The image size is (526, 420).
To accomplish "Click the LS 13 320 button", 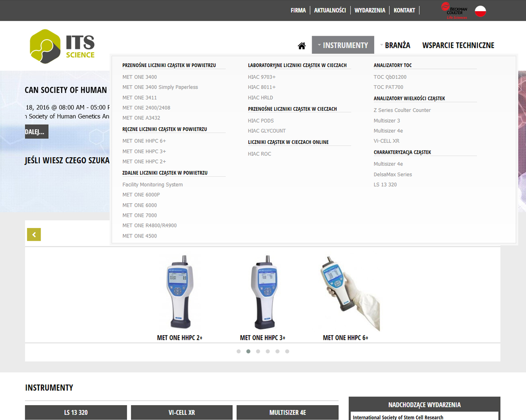I will pos(76,412).
